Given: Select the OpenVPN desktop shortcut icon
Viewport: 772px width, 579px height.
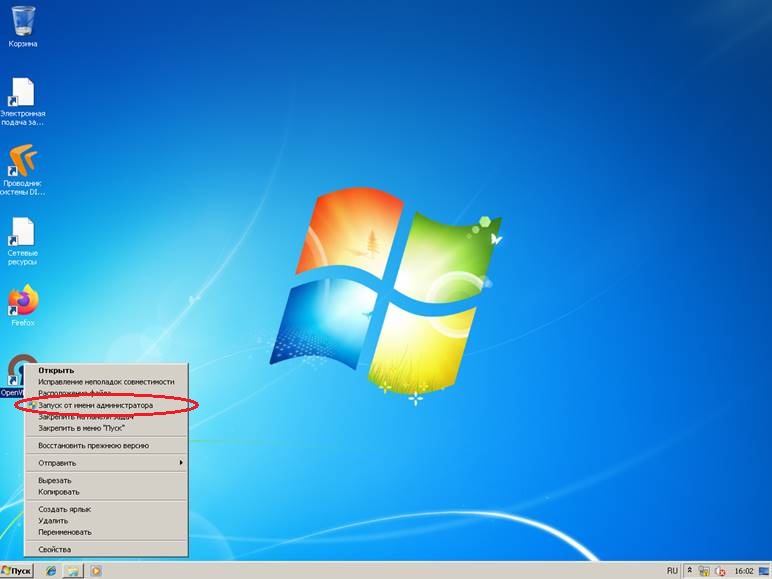Looking at the screenshot, I should coord(15,370).
